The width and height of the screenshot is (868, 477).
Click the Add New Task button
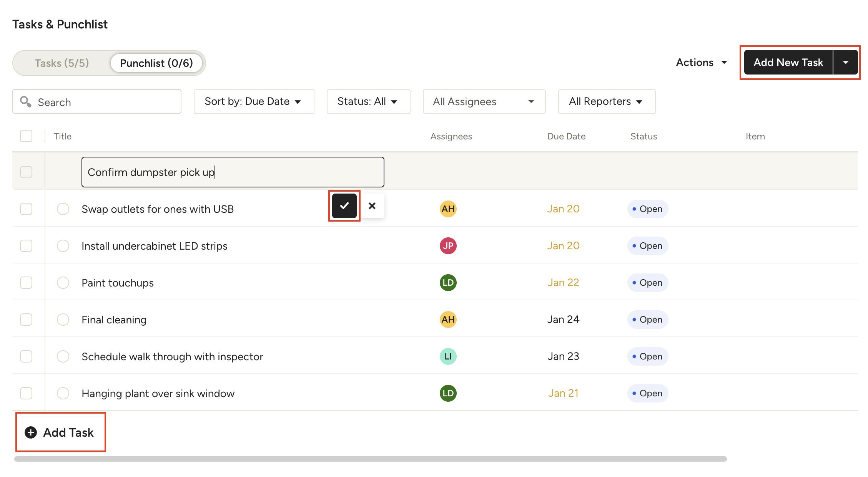788,62
